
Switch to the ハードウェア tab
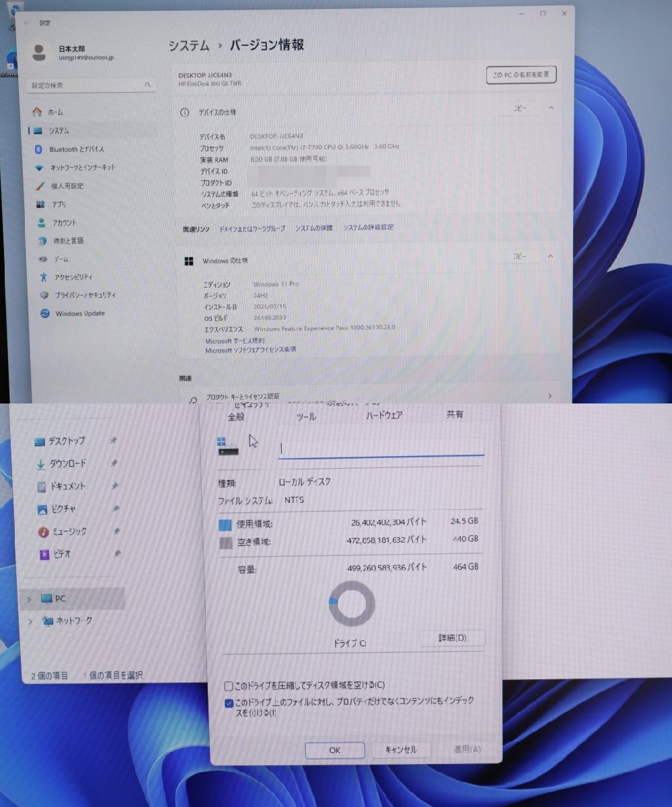click(384, 416)
